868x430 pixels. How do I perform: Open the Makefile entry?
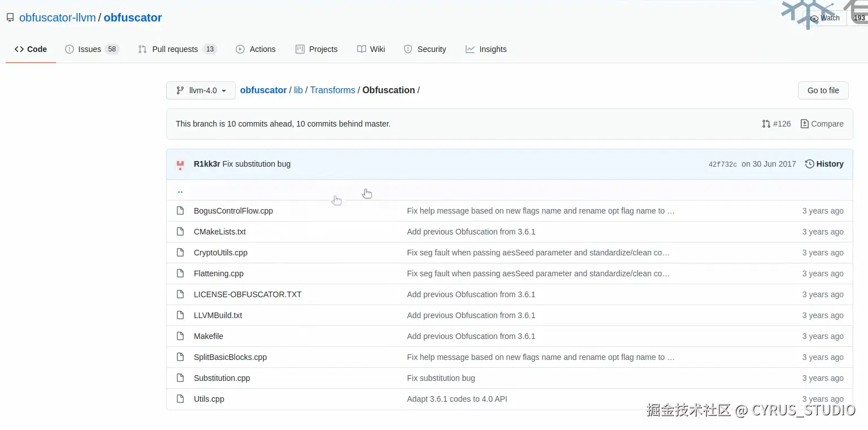coord(209,336)
